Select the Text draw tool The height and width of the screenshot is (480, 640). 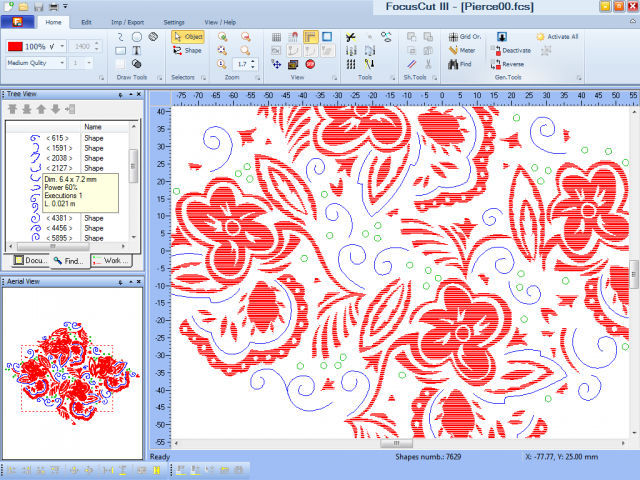click(136, 50)
